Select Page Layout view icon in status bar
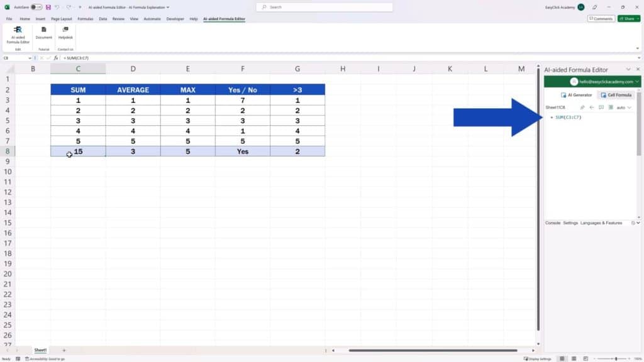This screenshot has width=644, height=362. coord(574,359)
